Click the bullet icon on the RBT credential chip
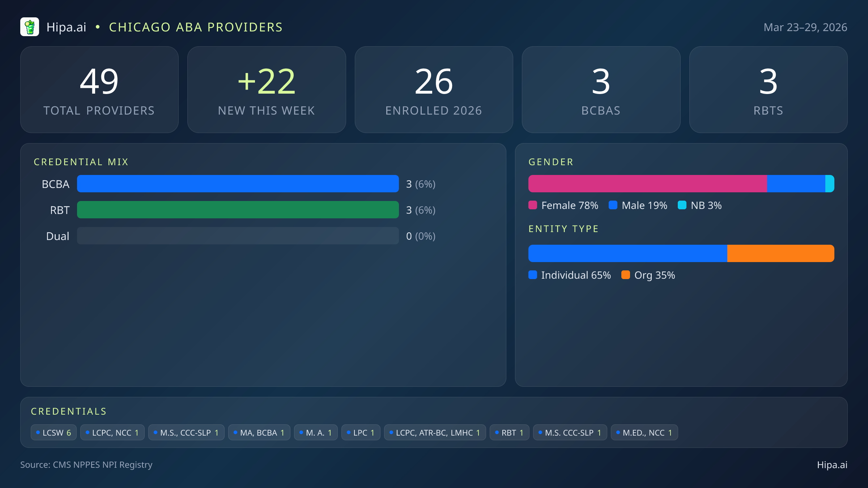868x488 pixels. click(x=497, y=432)
